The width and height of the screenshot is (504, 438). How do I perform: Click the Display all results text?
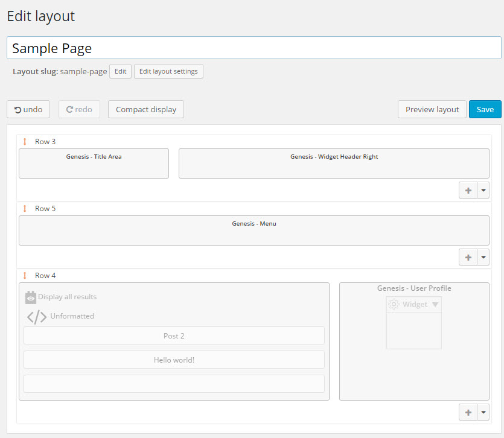[x=67, y=297]
